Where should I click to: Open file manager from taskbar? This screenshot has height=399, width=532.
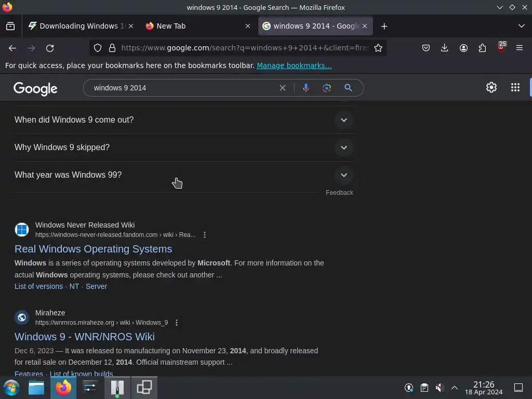tap(36, 388)
